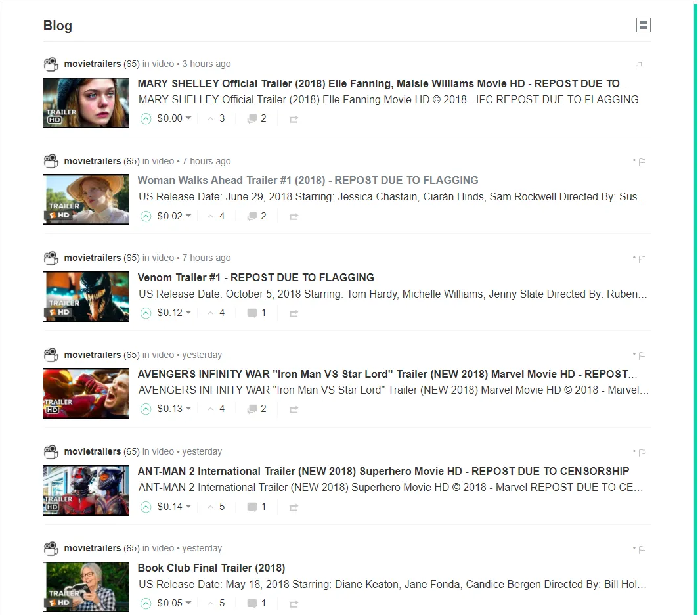
Task: Upvote the Venom Trailer #1 post
Action: click(x=146, y=313)
